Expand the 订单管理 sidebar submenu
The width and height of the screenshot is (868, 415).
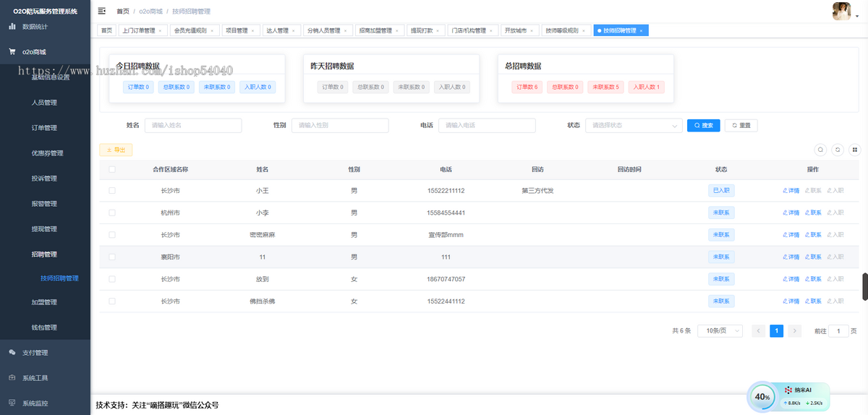[x=45, y=128]
